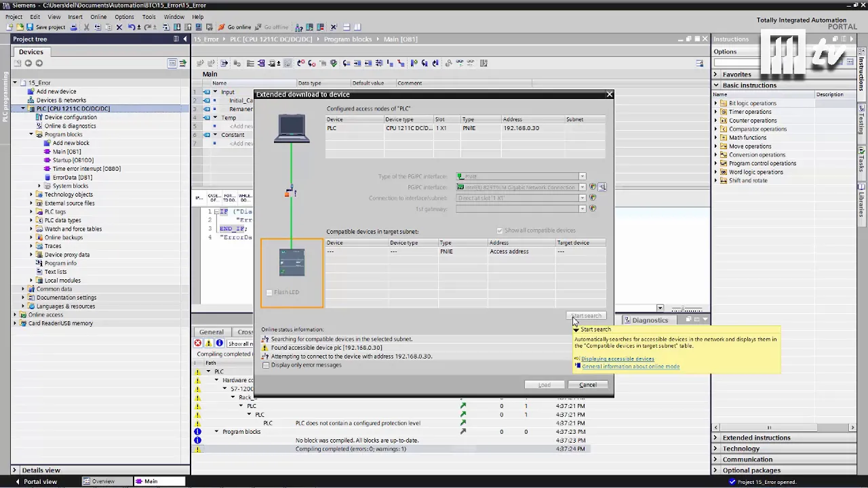Click the Print toolbar icon

(x=74, y=27)
